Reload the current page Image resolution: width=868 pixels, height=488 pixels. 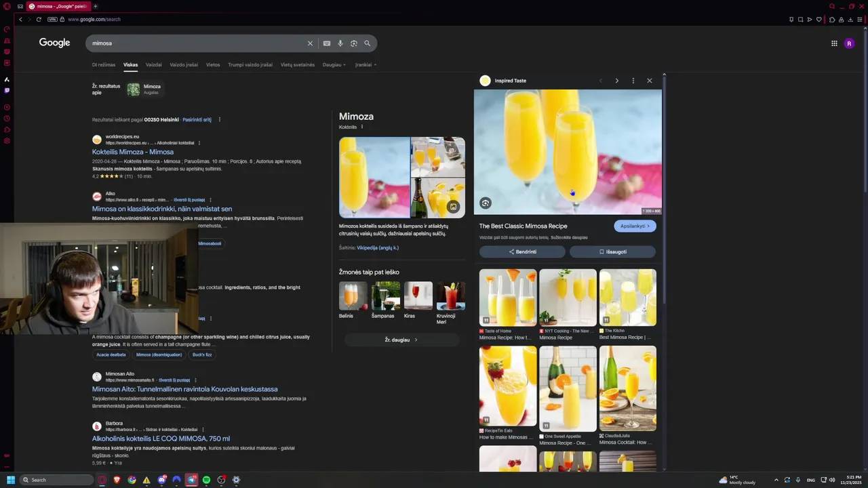[x=39, y=19]
